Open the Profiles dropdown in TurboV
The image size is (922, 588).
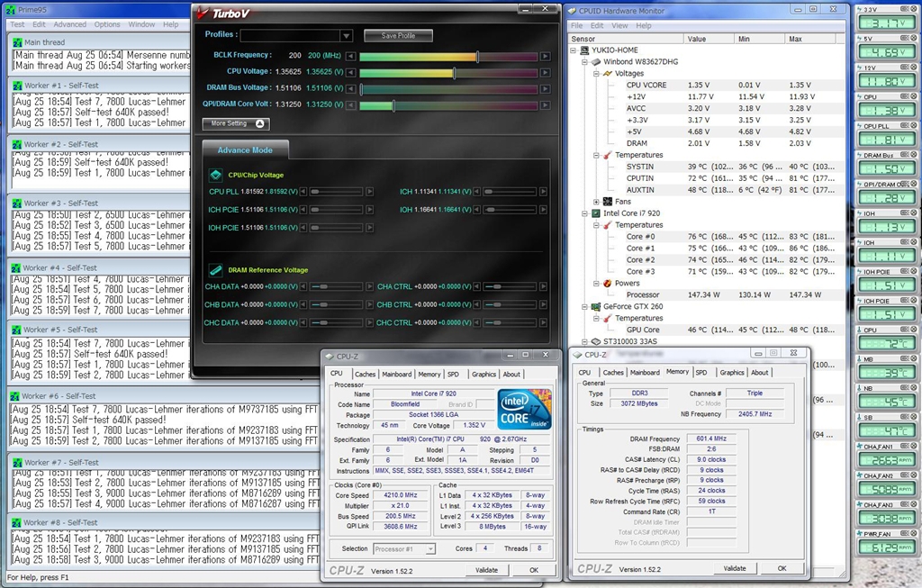[346, 35]
